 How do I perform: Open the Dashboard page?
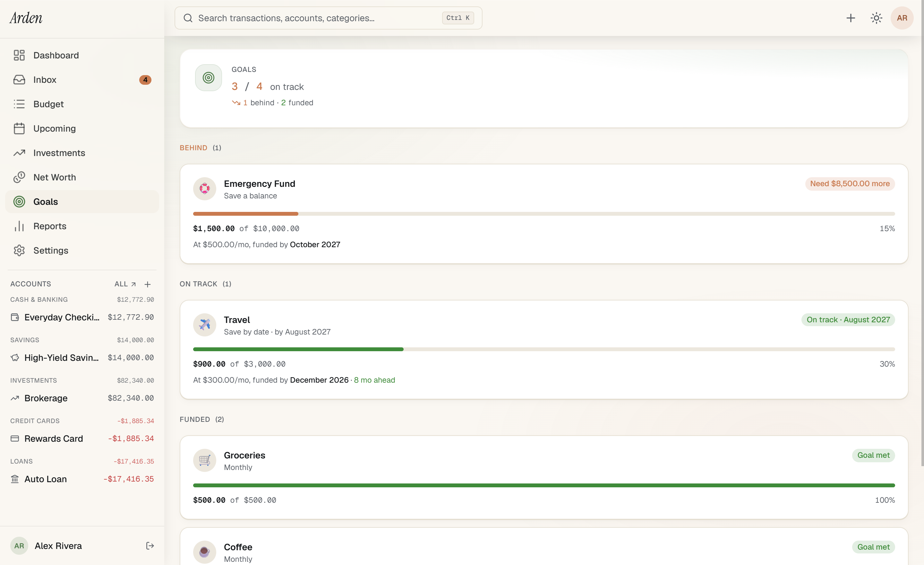[x=82, y=55]
